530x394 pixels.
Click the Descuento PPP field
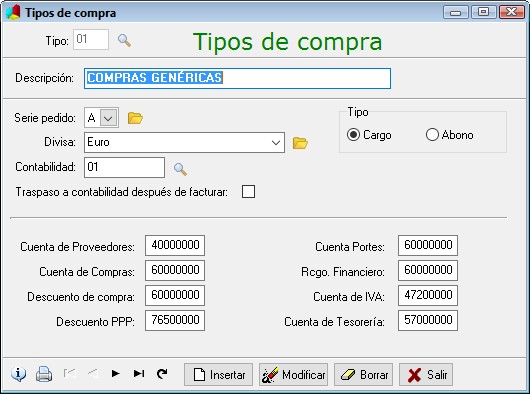click(175, 320)
